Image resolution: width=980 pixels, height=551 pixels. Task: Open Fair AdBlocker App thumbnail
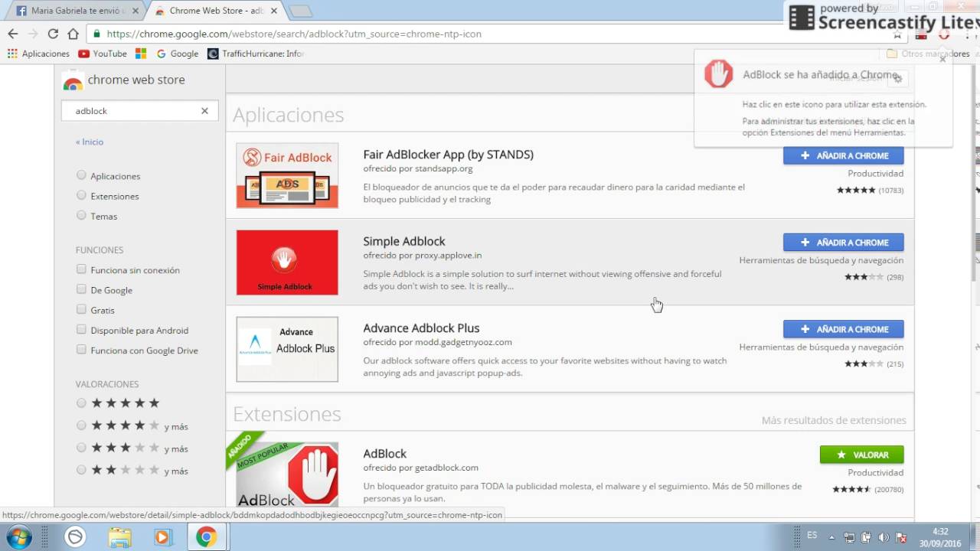click(287, 175)
